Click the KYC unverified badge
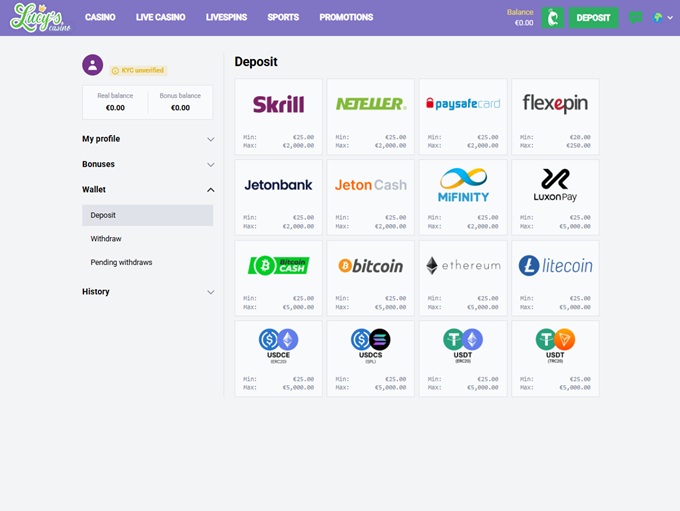 point(137,71)
